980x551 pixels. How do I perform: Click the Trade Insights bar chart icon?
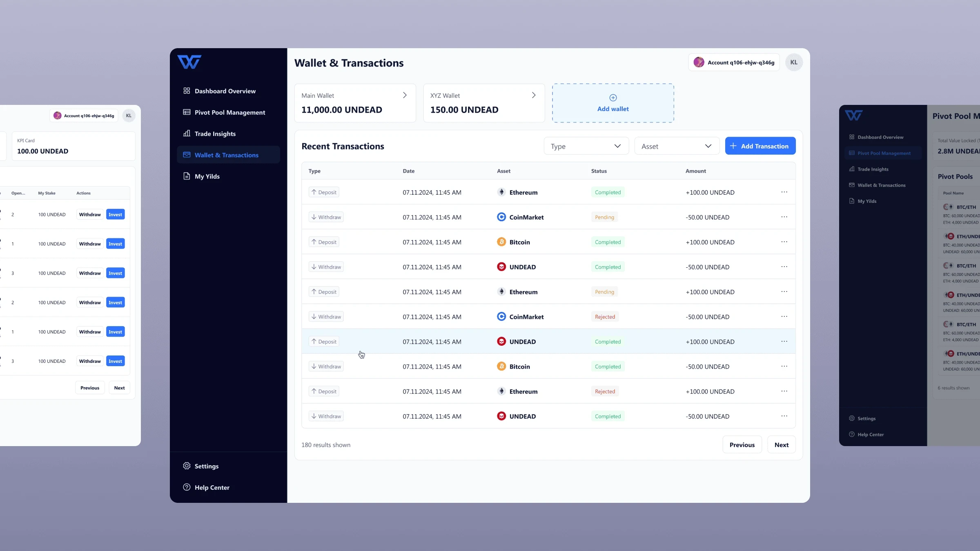(187, 133)
